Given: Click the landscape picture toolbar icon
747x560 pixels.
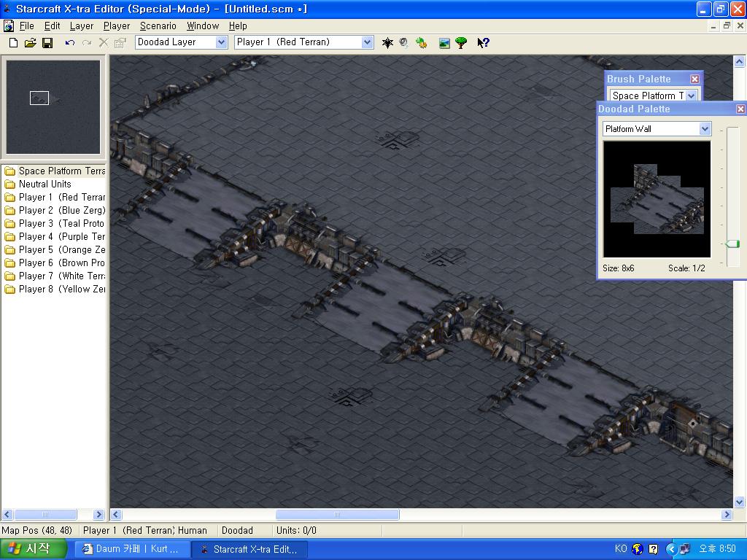Looking at the screenshot, I should [444, 43].
